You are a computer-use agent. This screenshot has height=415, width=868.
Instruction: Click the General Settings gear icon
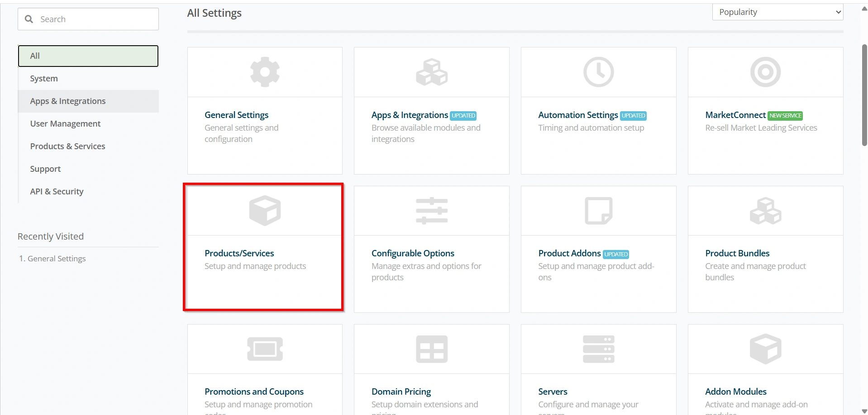tap(265, 72)
